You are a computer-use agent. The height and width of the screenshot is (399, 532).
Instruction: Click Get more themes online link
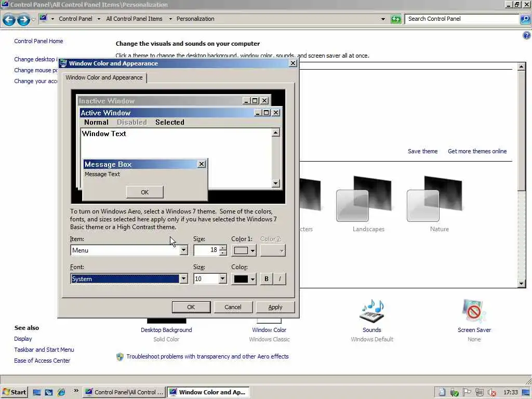[x=477, y=151]
